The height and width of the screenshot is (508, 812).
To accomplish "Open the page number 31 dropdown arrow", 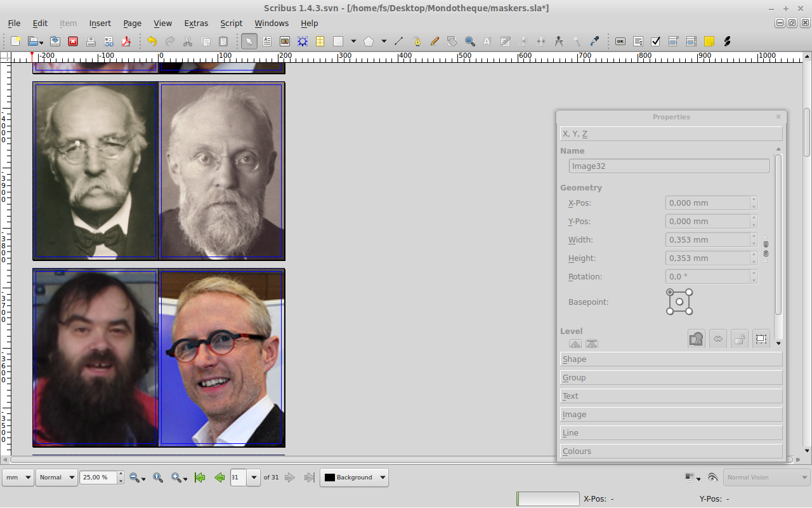I will [x=254, y=478].
